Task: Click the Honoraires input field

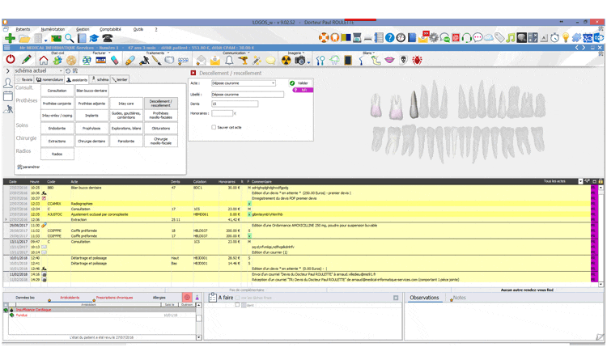Action: (x=222, y=113)
